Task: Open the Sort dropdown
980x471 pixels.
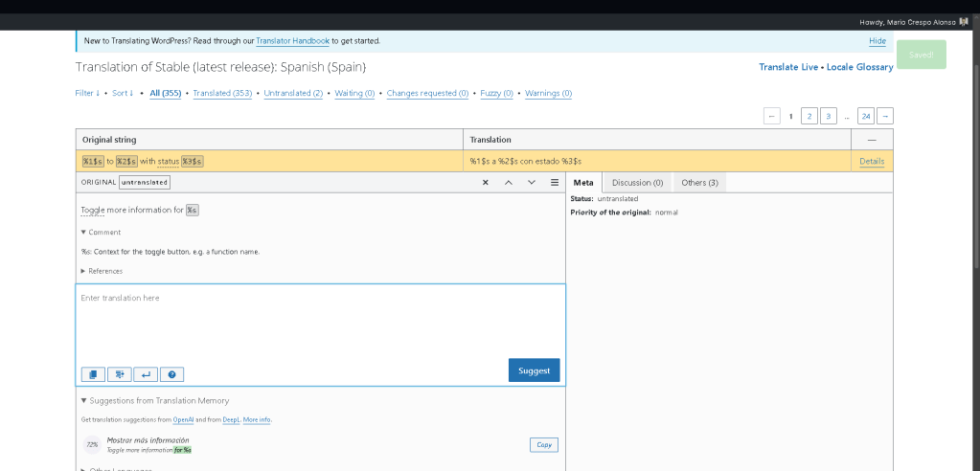Action: click(123, 93)
